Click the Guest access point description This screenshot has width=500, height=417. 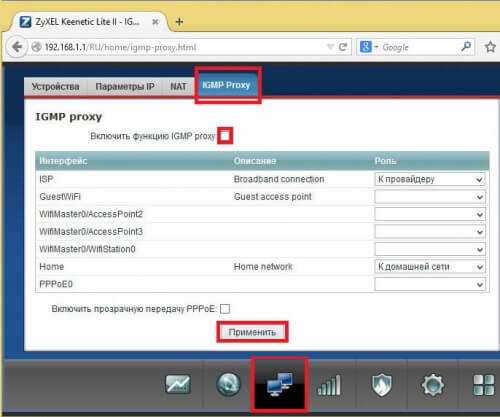point(273,197)
